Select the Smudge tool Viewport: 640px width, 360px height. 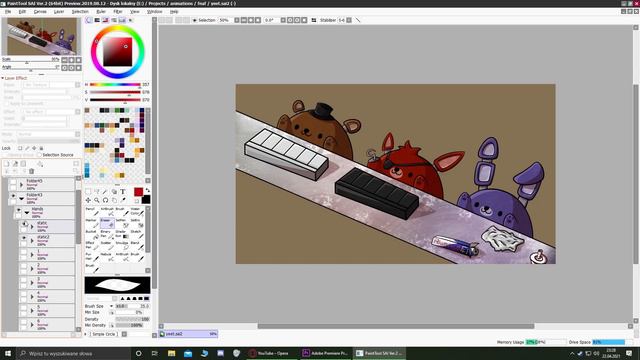122,245
